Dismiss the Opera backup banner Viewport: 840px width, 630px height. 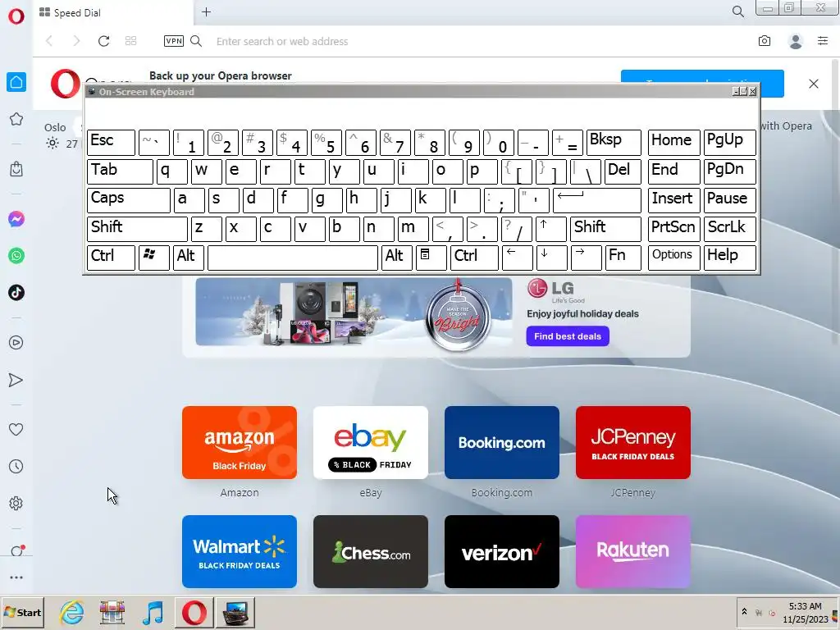tap(813, 84)
